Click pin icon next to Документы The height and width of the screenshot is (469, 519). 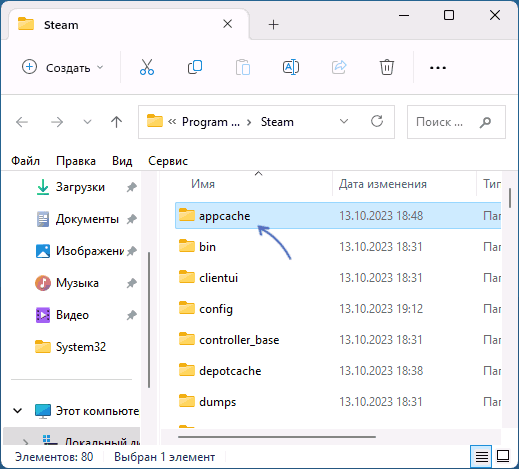coord(132,219)
